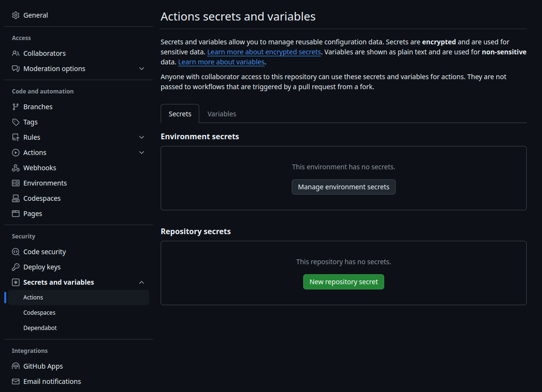Click the GitHub Apps icon

(x=16, y=366)
